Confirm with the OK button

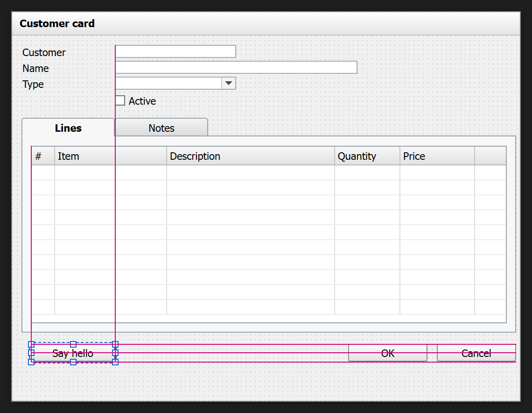(x=388, y=353)
